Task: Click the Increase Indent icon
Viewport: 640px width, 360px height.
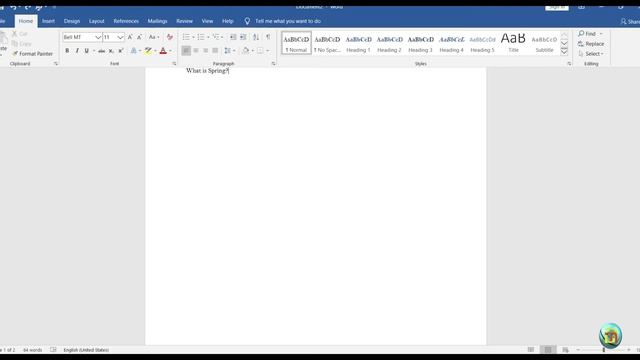Action: tap(243, 37)
